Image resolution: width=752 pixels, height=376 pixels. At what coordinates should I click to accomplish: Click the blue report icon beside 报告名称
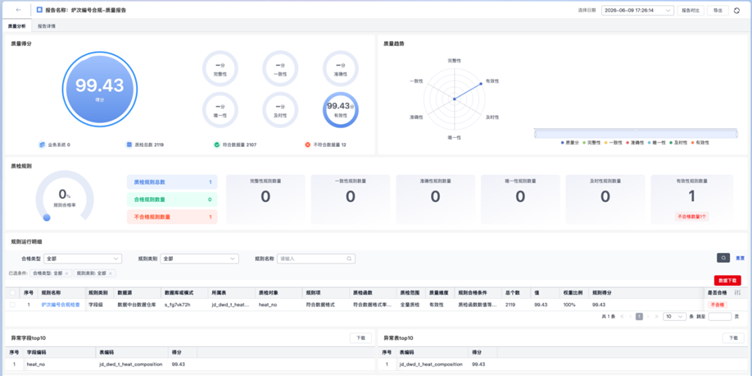(x=39, y=10)
